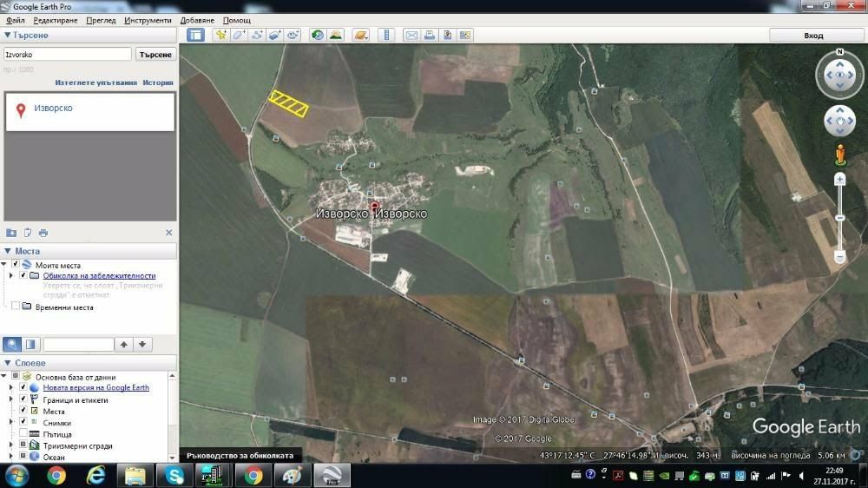Viewport: 868px width, 488px height.
Task: Toggle the Снимки layer checkbox
Action: tap(23, 422)
